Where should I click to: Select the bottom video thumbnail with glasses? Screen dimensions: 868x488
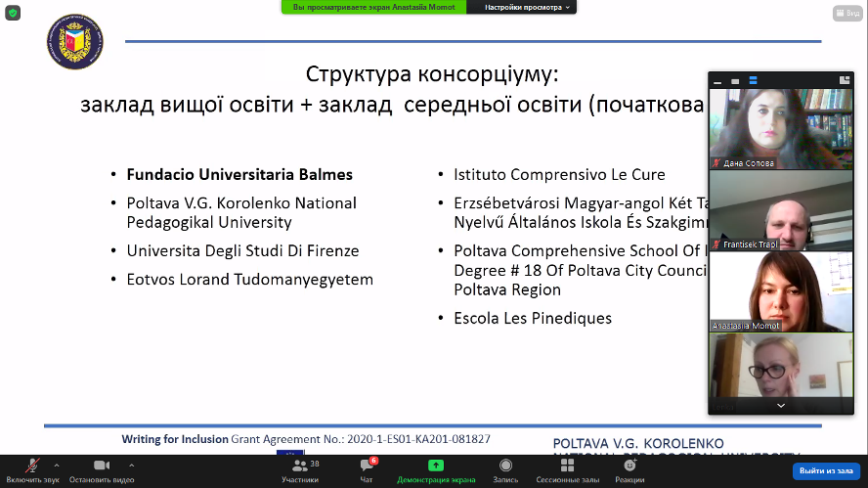click(x=781, y=366)
